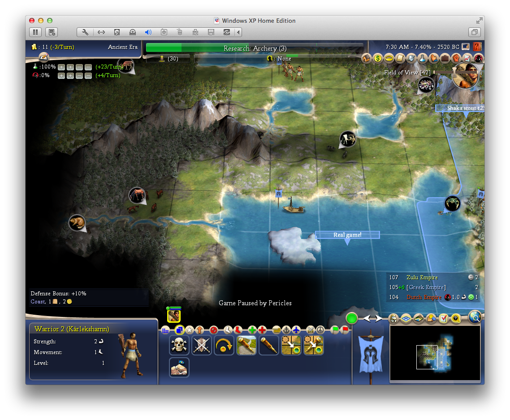Open the Financial Advisor dollar icon
The height and width of the screenshot is (420, 510).
pos(378,58)
